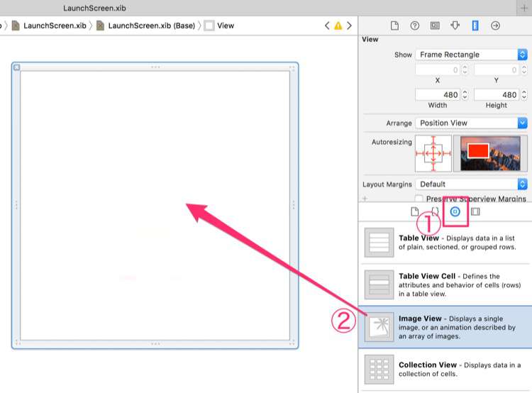Click the Width stepper arrows
Viewport: 532px width, 393px height.
(x=465, y=94)
